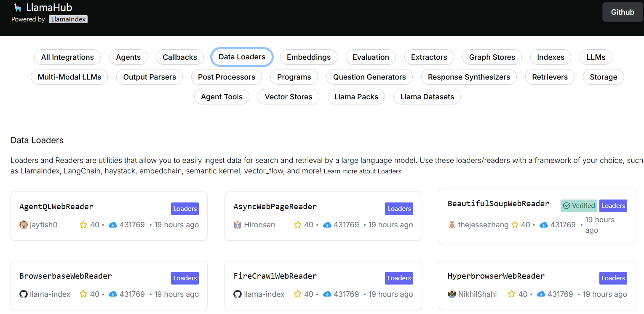This screenshot has width=644, height=314.
Task: Click NikhilShahi avatar on HyperbrowserWebReader card
Action: tap(452, 294)
